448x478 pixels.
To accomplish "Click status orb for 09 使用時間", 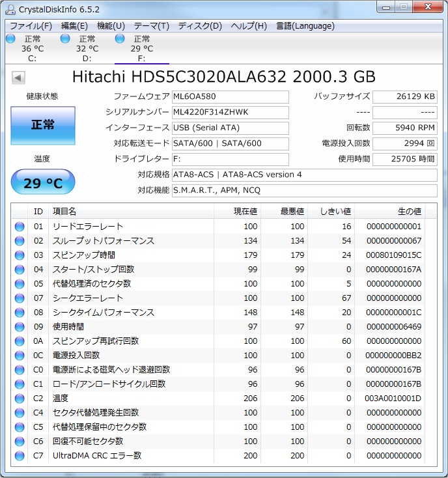I will [x=20, y=327].
